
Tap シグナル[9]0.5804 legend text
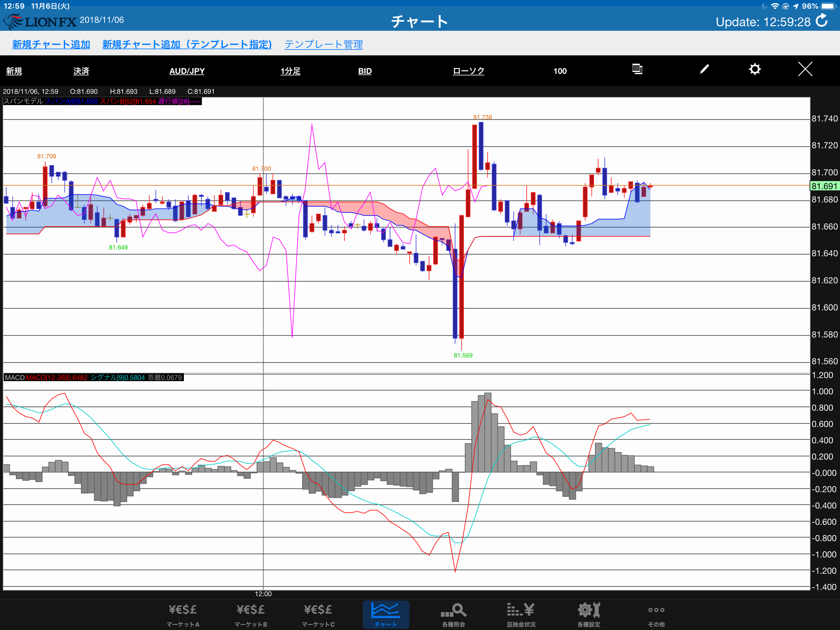tap(118, 377)
